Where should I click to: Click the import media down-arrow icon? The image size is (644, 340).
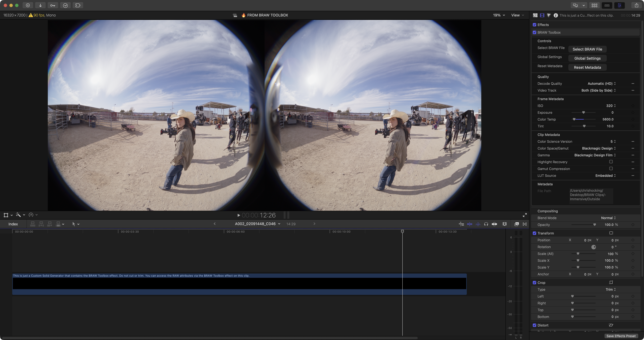click(x=40, y=5)
